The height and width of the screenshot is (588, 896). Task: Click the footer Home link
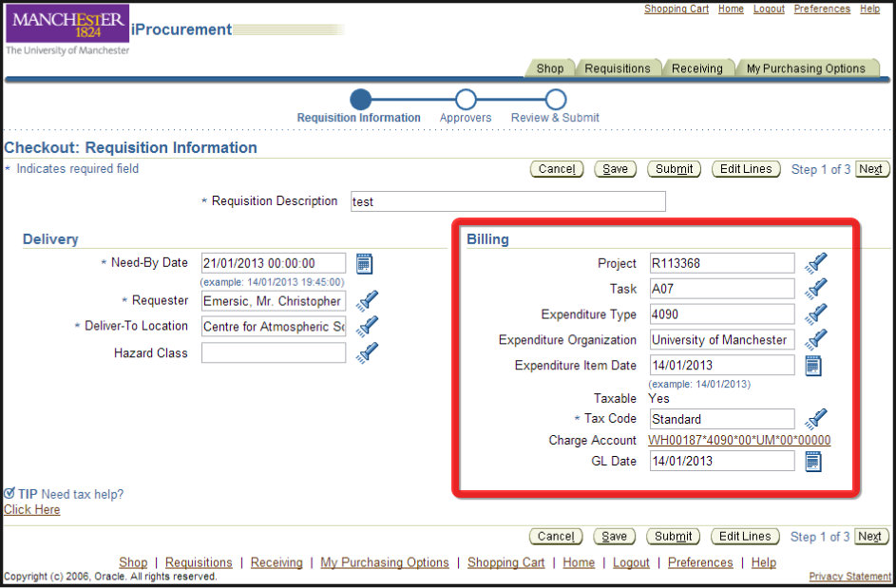coord(579,563)
